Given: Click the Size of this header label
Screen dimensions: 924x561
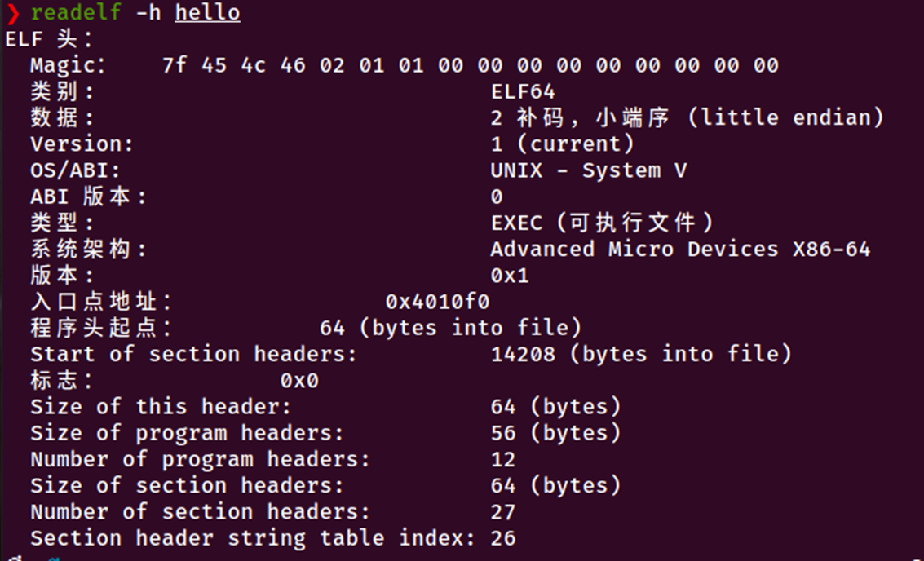Looking at the screenshot, I should [161, 407].
